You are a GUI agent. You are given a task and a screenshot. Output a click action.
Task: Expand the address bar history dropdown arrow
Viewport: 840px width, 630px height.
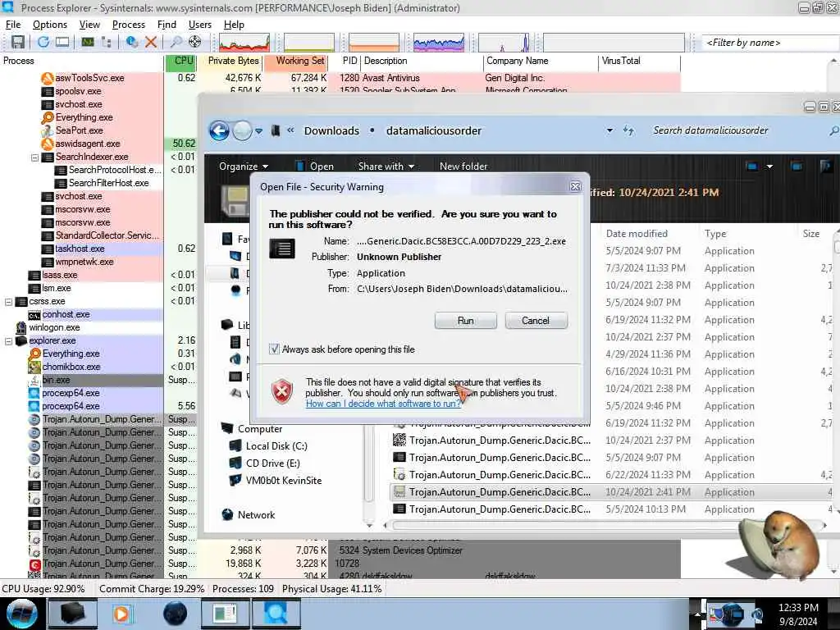(x=609, y=130)
